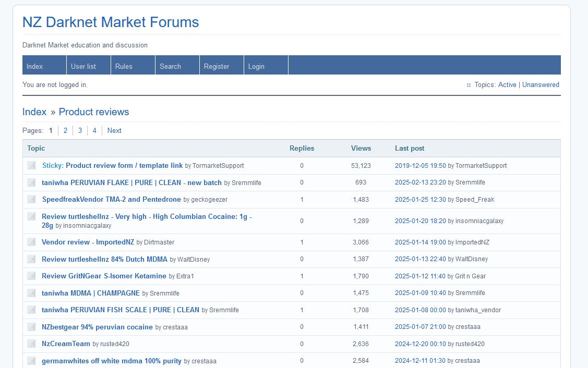Go to page 2 of topics
Viewport: 588px width, 368px height.
click(65, 130)
